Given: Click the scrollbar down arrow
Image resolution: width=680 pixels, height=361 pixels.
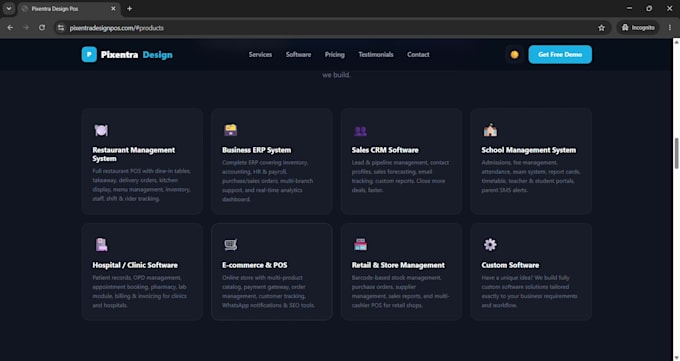Looking at the screenshot, I should point(676,358).
